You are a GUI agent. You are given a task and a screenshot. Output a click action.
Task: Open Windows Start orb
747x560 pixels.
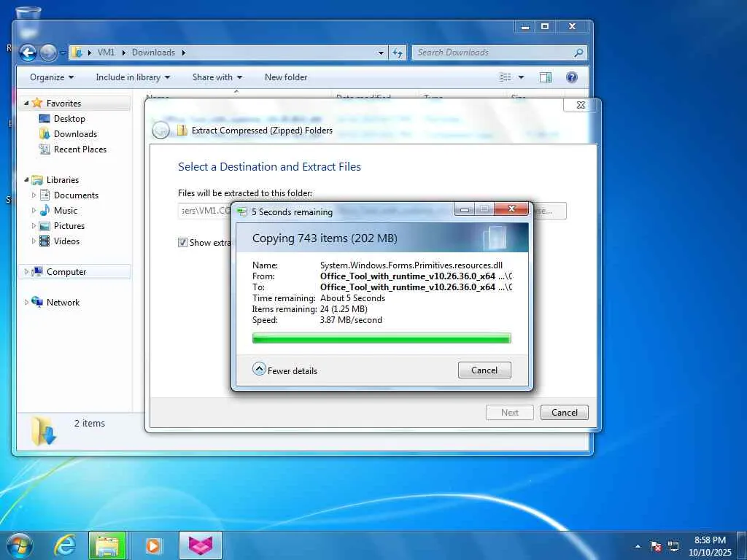coord(19,545)
